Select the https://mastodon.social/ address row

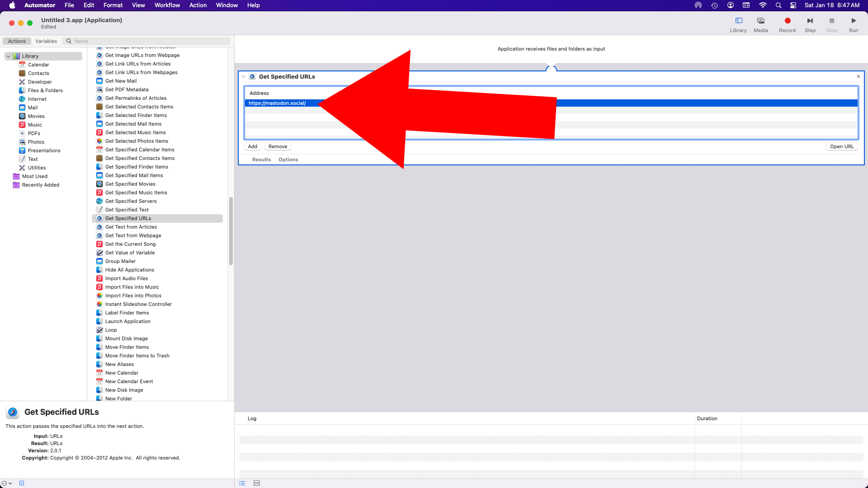(551, 103)
